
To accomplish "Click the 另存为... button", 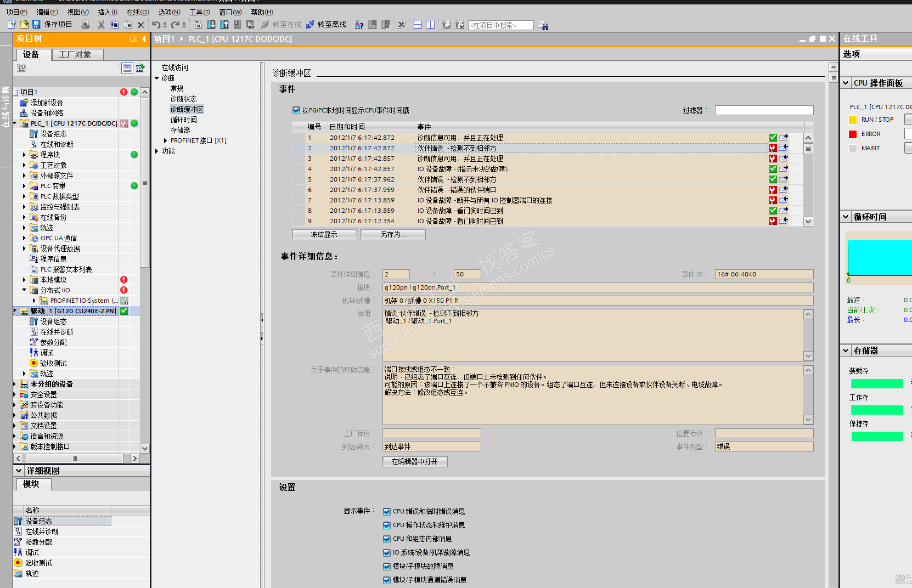I will click(393, 234).
